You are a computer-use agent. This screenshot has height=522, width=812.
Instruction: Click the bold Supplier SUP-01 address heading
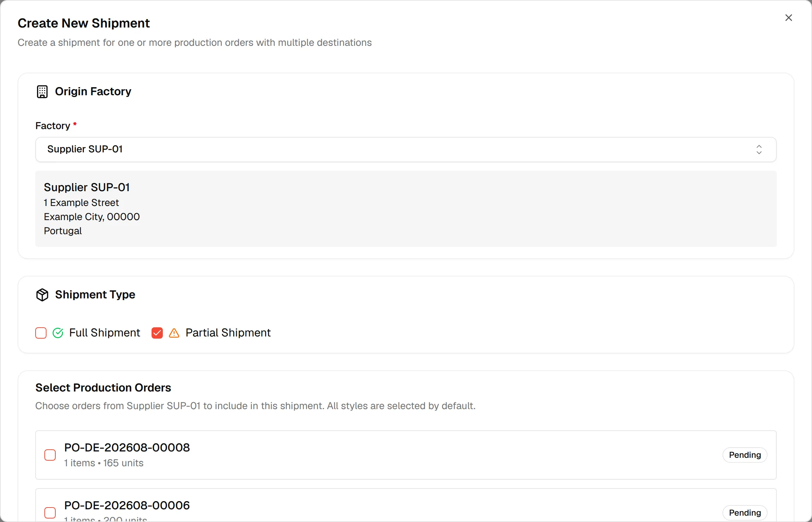(x=87, y=187)
